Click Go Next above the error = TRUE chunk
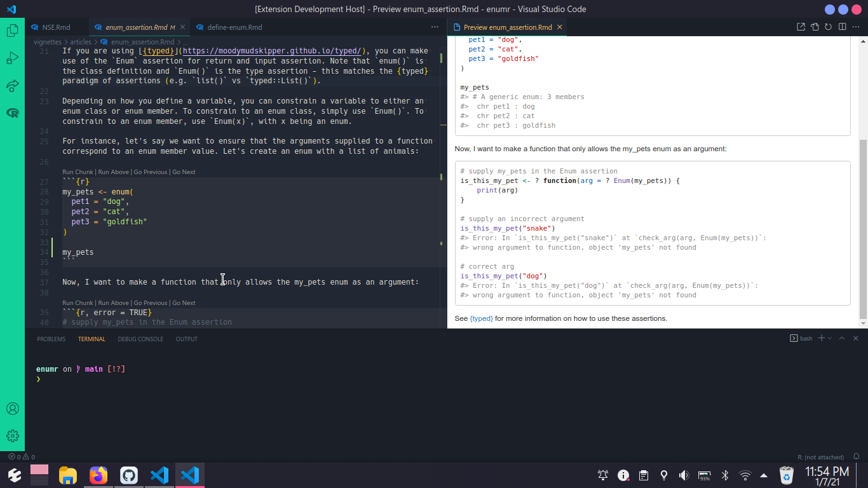868x488 pixels. tap(184, 303)
